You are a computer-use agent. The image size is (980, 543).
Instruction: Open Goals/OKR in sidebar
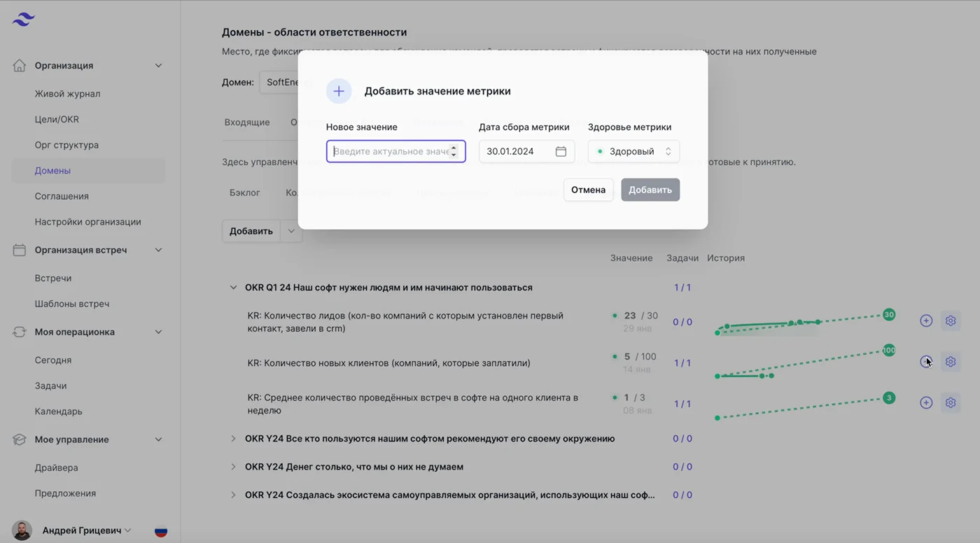(57, 120)
